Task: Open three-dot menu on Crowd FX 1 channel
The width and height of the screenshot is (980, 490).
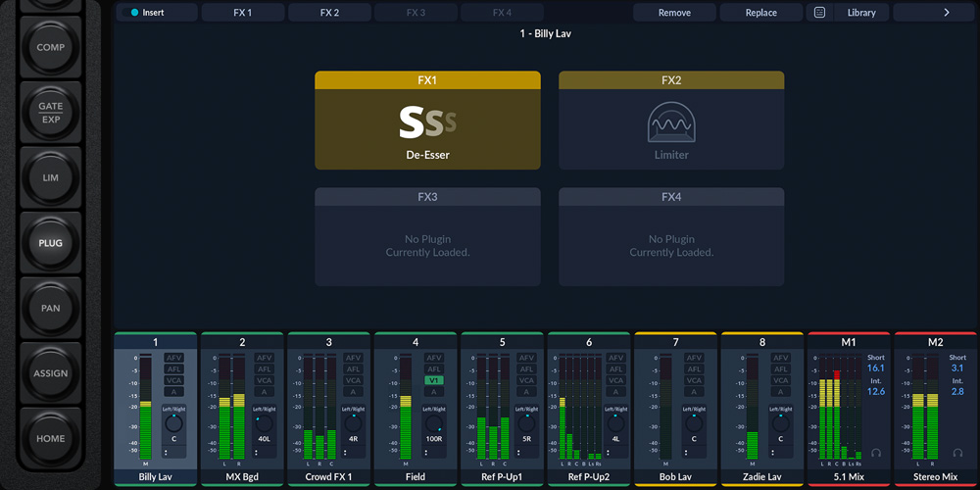Action: [345, 452]
